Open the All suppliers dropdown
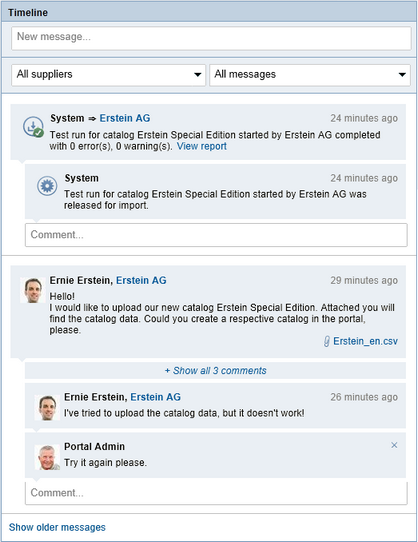Image resolution: width=418 pixels, height=542 pixels. [109, 75]
